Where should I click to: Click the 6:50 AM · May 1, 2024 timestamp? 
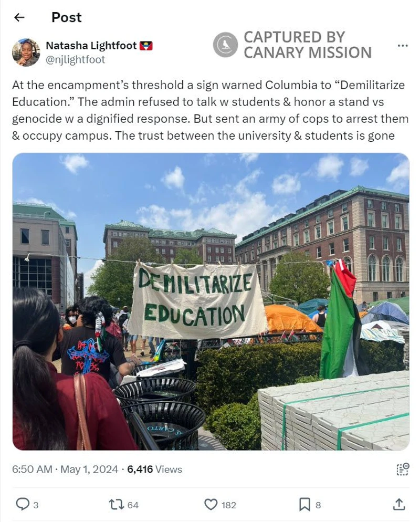tap(65, 469)
